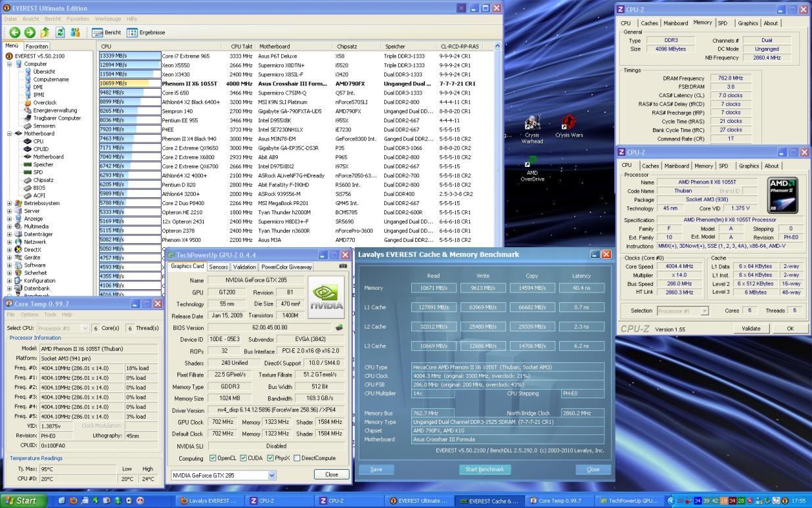Click the BIOS save chip icon in GPU-Z
Viewport: 812px width, 508px height.
[340, 327]
